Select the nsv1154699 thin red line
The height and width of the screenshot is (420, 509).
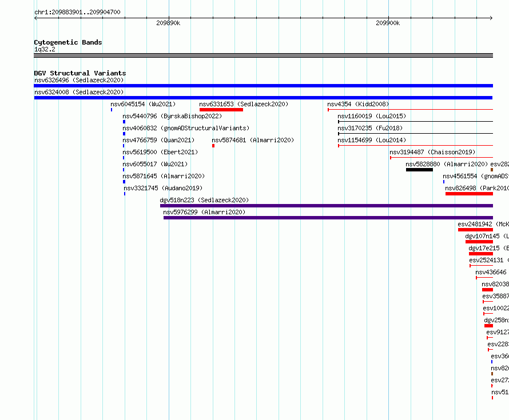[416, 146]
